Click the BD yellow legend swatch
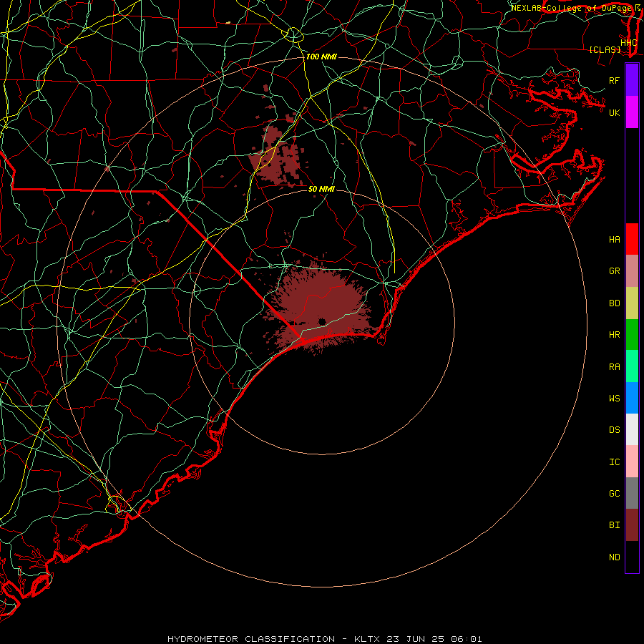644x644 pixels. click(x=632, y=303)
